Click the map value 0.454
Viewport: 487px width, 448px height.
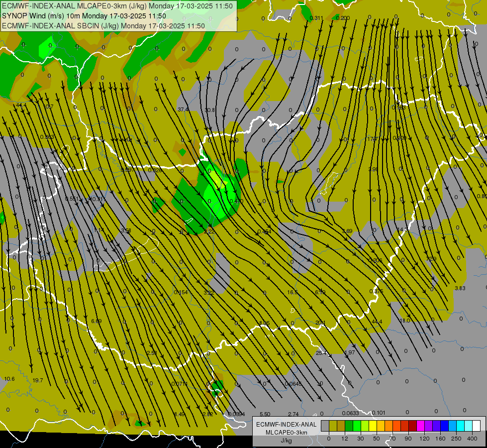coord(264,231)
